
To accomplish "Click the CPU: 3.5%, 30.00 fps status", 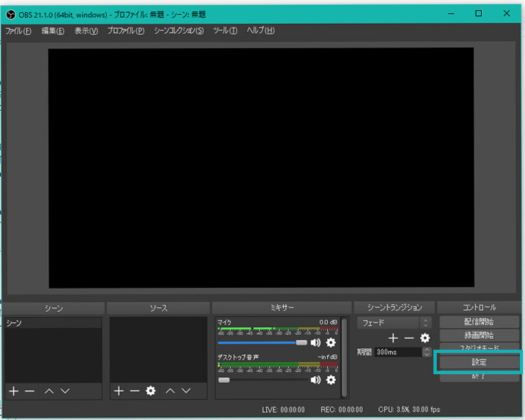I will tap(409, 409).
